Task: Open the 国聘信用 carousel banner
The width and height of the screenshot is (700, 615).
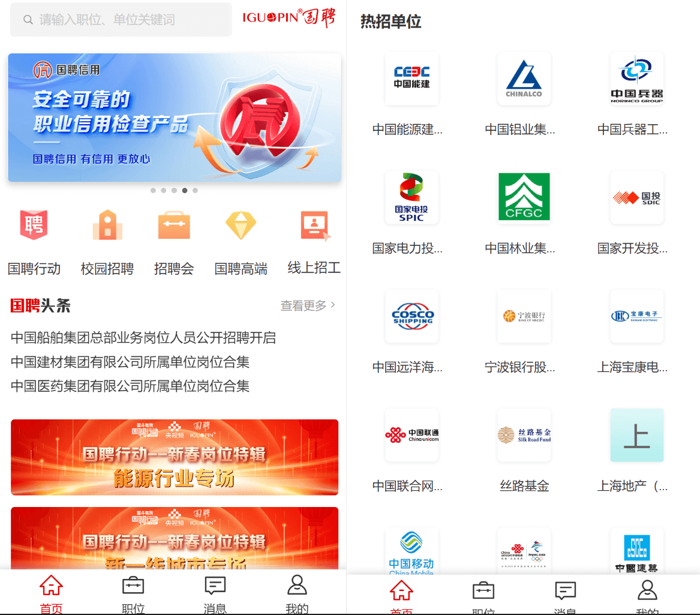Action: click(175, 118)
